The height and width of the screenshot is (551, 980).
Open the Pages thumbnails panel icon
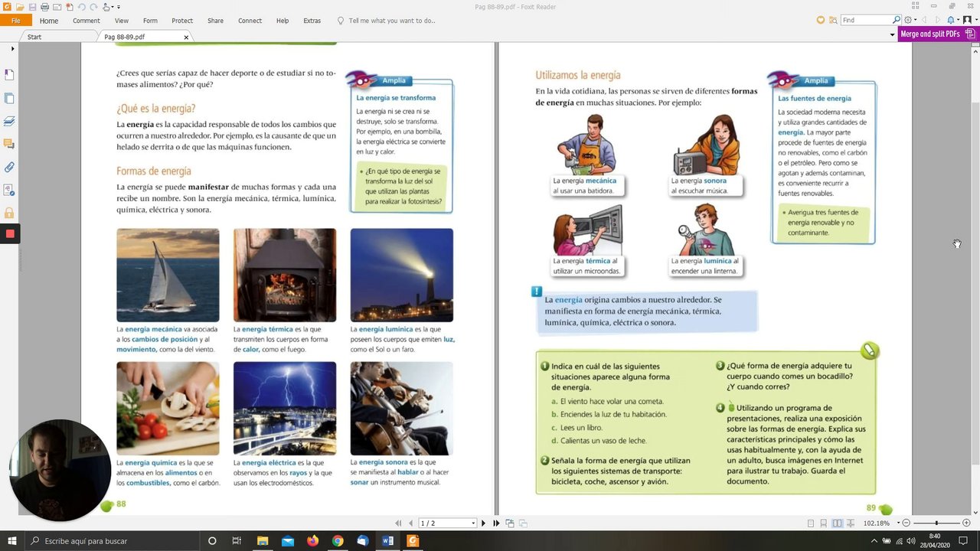coord(9,98)
